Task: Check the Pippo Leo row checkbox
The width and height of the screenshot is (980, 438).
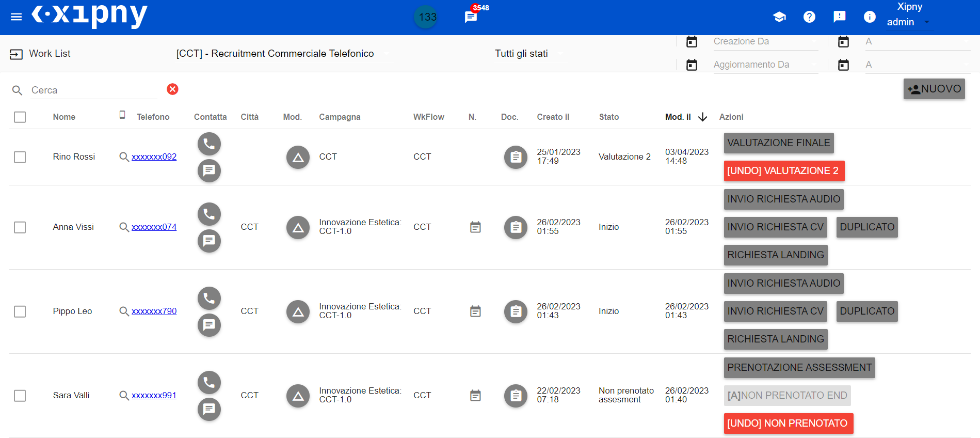Action: click(20, 311)
